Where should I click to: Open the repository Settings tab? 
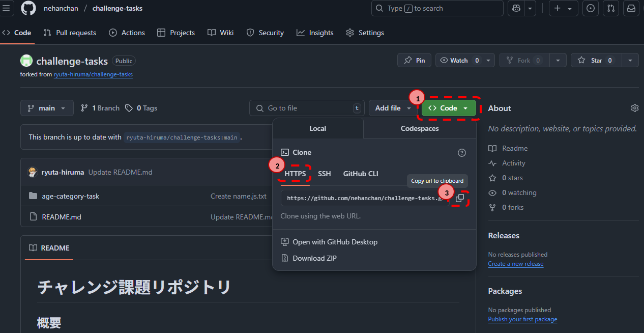point(365,33)
